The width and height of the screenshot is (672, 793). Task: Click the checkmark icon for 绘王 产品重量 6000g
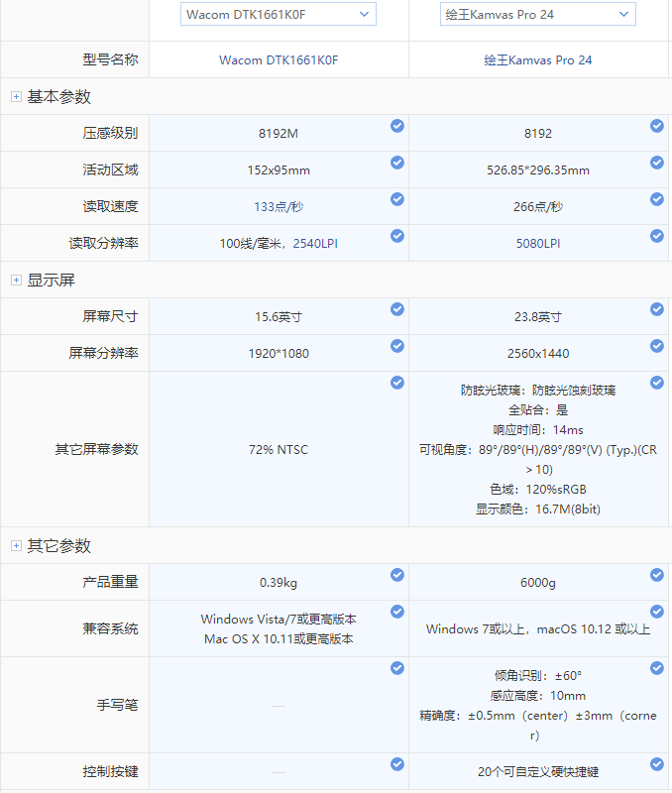(x=657, y=575)
